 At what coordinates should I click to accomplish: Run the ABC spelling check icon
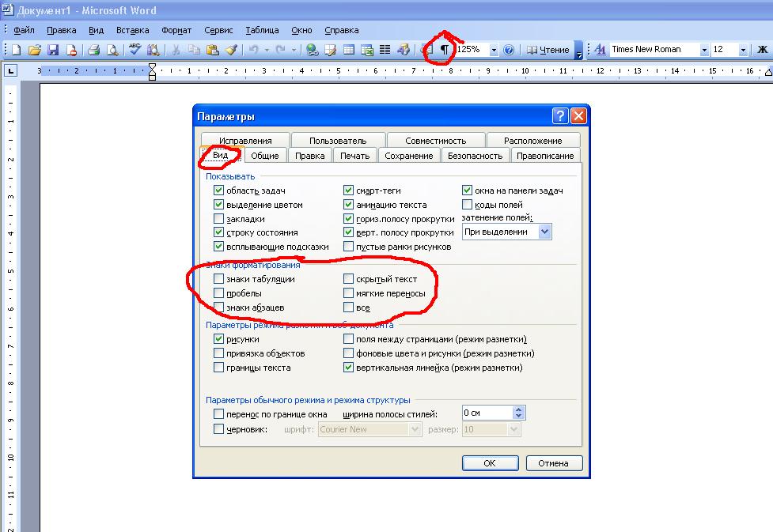[135, 49]
